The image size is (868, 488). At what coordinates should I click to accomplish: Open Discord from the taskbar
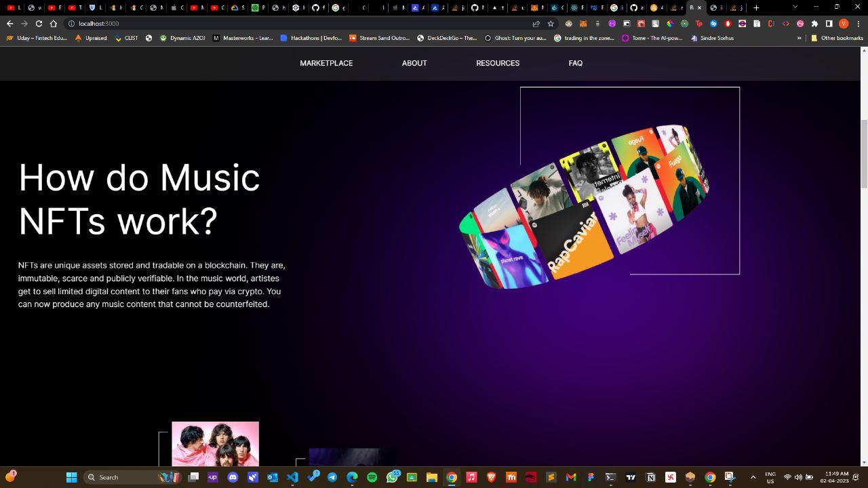click(x=233, y=477)
